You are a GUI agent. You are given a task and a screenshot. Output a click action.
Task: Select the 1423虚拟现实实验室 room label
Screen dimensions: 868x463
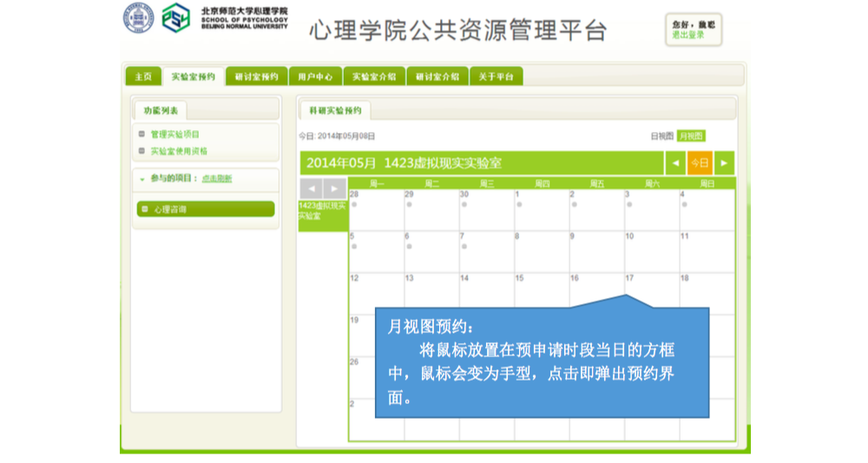click(x=322, y=211)
